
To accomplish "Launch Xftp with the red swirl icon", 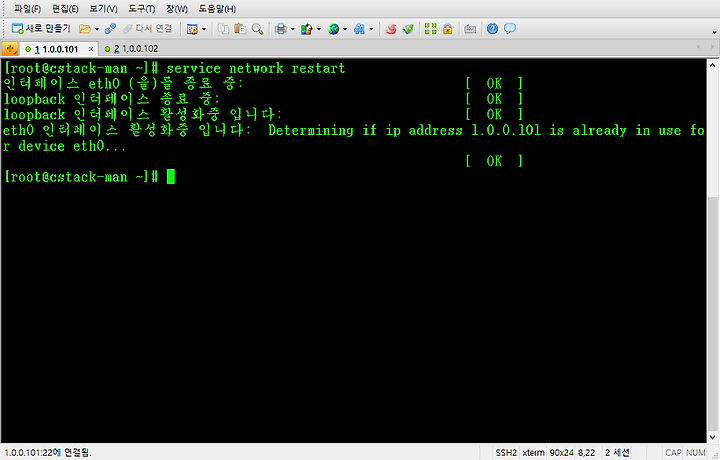I will point(391,29).
